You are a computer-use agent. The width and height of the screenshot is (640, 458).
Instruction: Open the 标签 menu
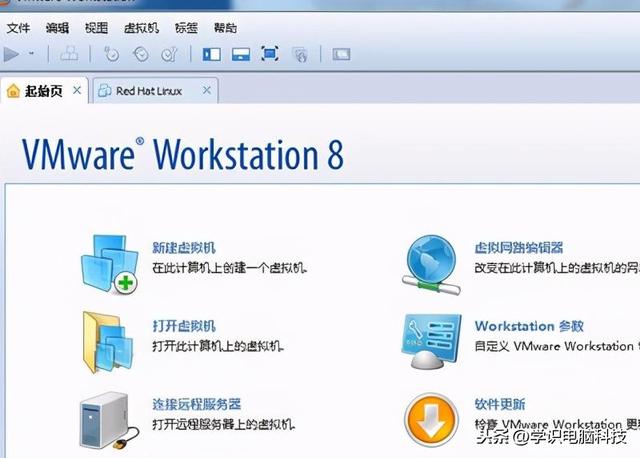[x=186, y=28]
